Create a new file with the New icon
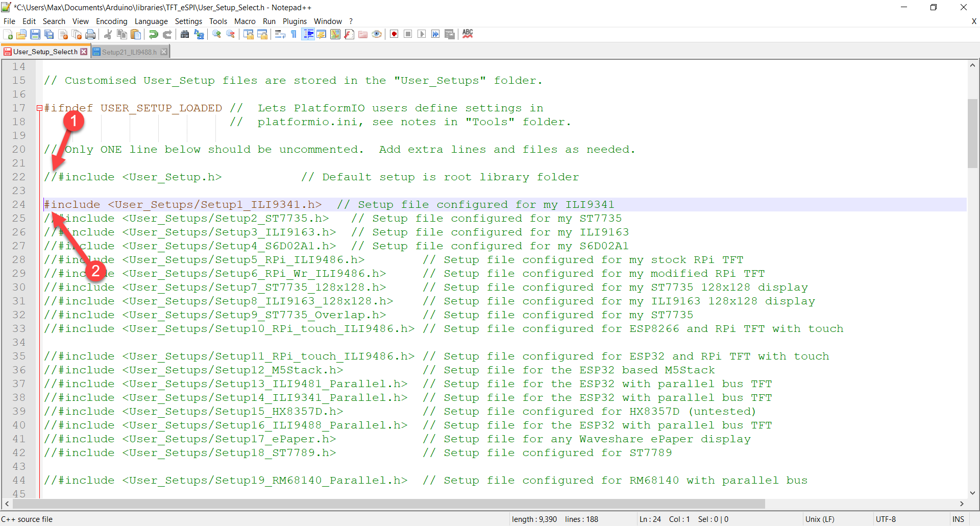The height and width of the screenshot is (526, 980). pyautogui.click(x=8, y=34)
